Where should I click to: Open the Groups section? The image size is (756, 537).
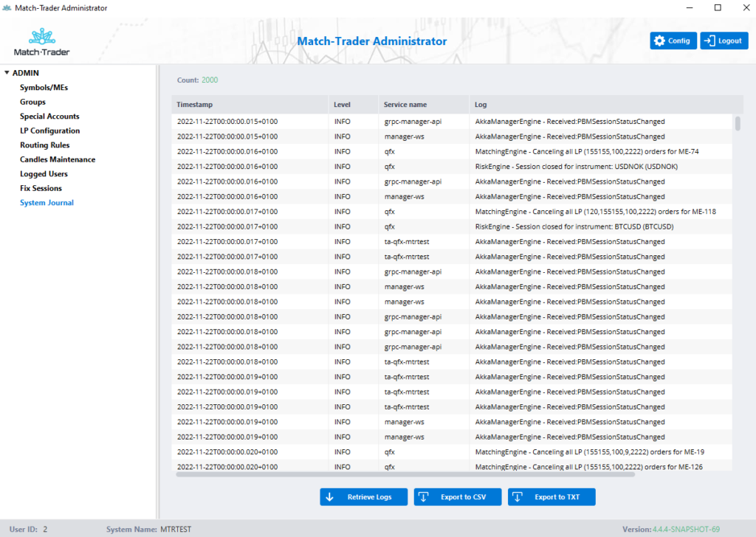pyautogui.click(x=32, y=102)
